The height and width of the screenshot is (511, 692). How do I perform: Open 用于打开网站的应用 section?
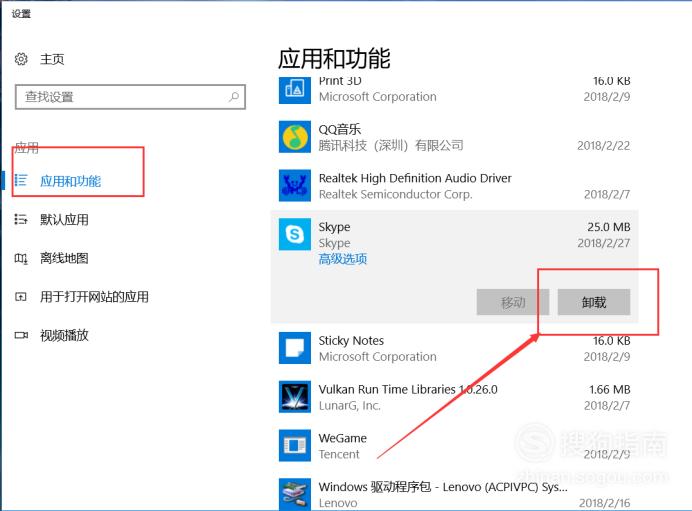pos(94,297)
